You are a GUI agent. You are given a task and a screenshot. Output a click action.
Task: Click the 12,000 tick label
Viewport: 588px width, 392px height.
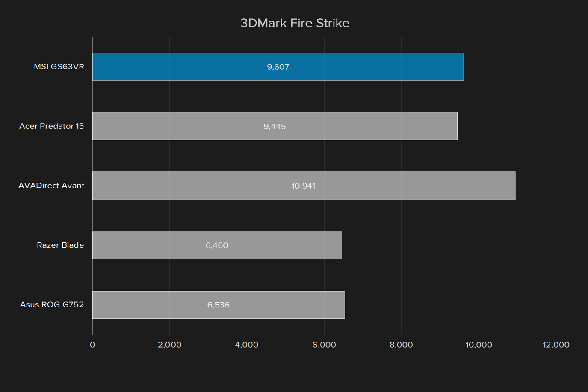tap(556, 345)
